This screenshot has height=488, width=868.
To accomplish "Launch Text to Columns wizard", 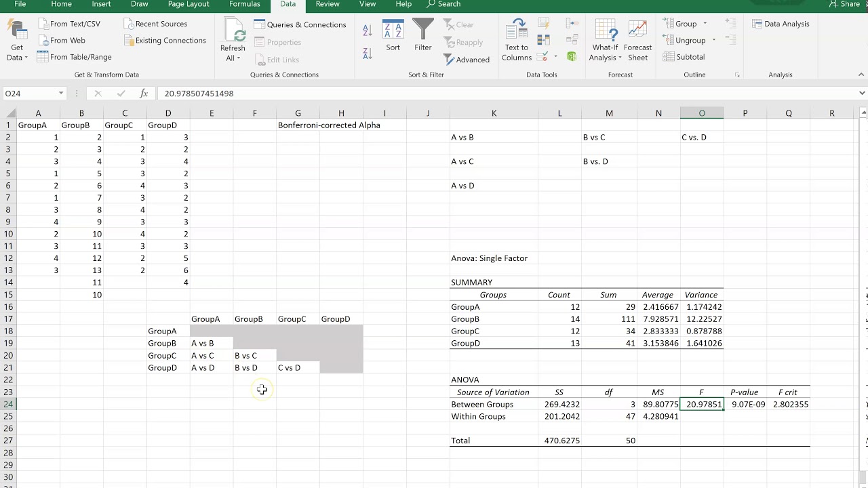I will point(517,40).
